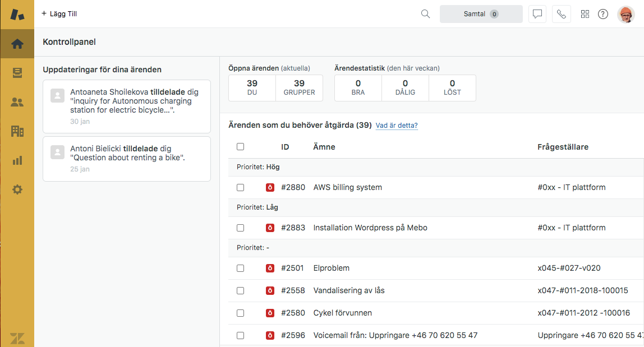Screen dimensions: 644x347
Task: Open the products grid icon
Action: [585, 14]
